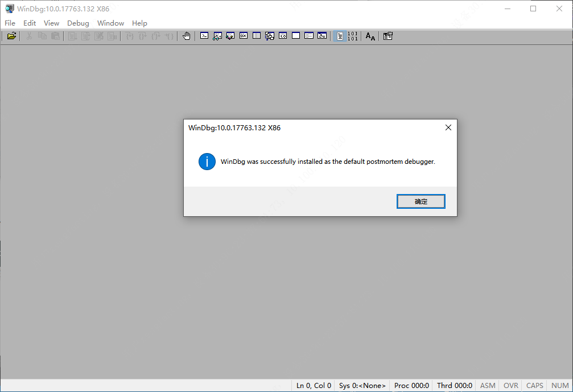This screenshot has width=573, height=392.
Task: Open the View menu
Action: pos(52,23)
